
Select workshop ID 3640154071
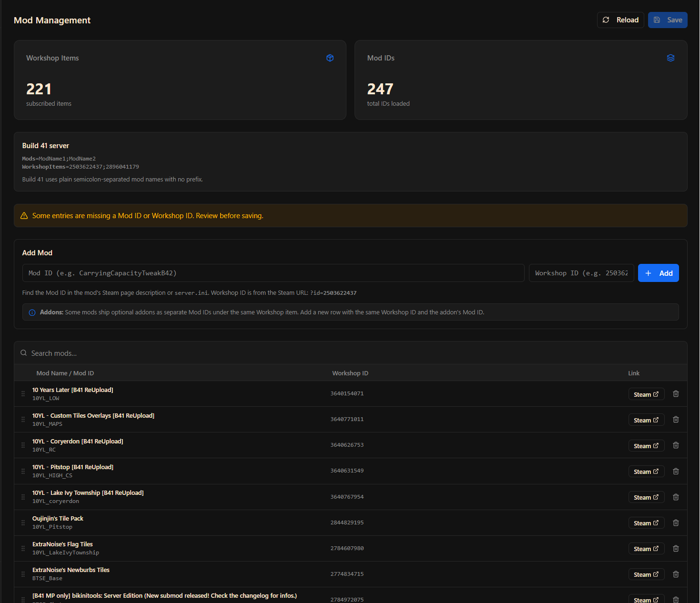347,393
